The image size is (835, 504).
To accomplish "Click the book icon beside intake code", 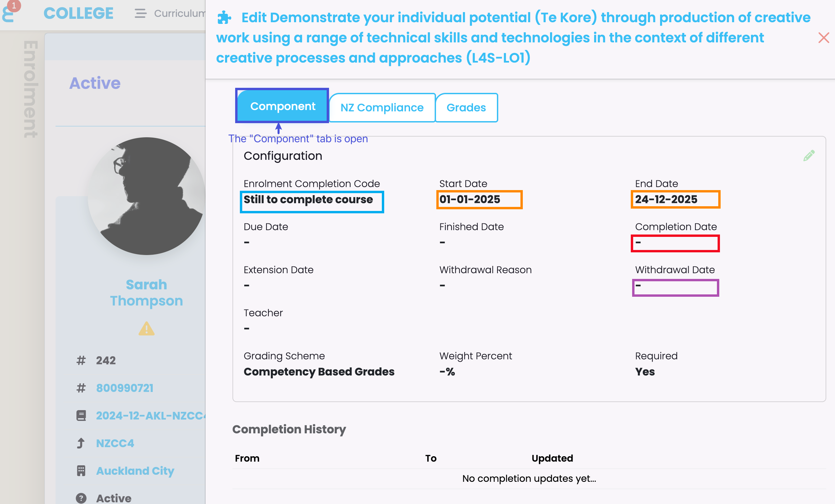I will coord(81,416).
